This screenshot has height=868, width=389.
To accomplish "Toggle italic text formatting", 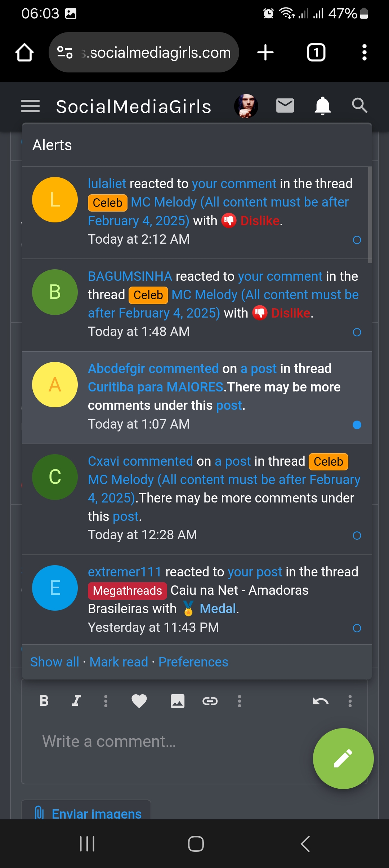I will point(76,701).
